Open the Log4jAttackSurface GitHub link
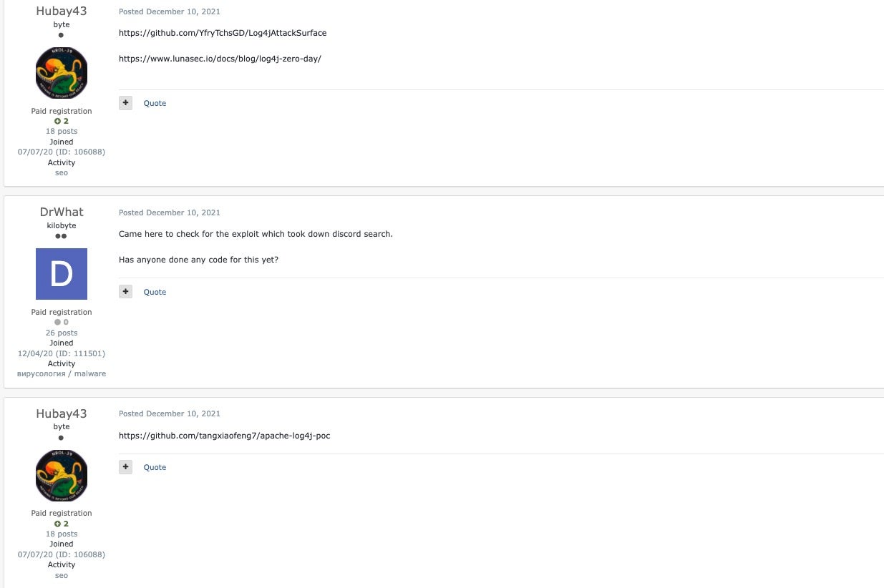The height and width of the screenshot is (588, 884). [x=223, y=33]
